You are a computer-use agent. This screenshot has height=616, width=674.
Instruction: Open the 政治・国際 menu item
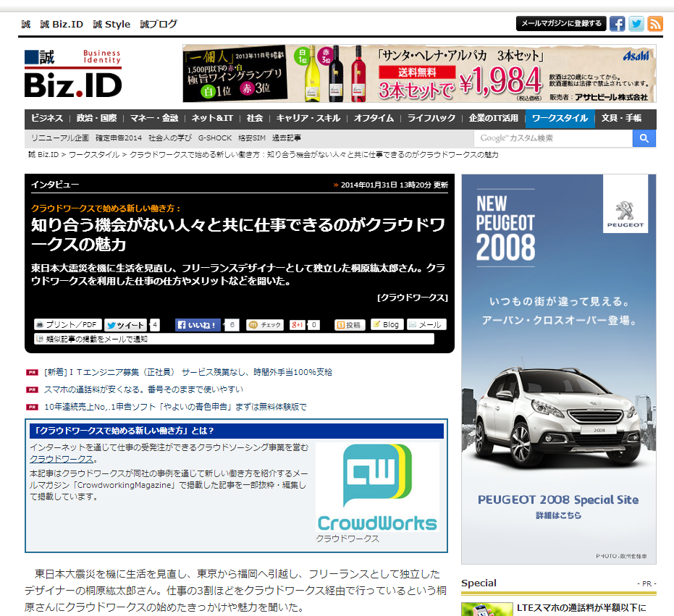(x=97, y=118)
